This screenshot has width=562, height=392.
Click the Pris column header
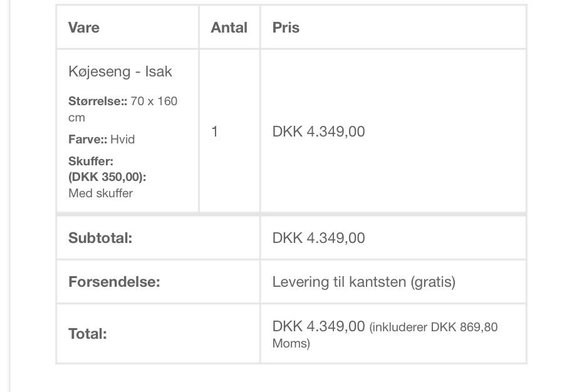click(286, 28)
